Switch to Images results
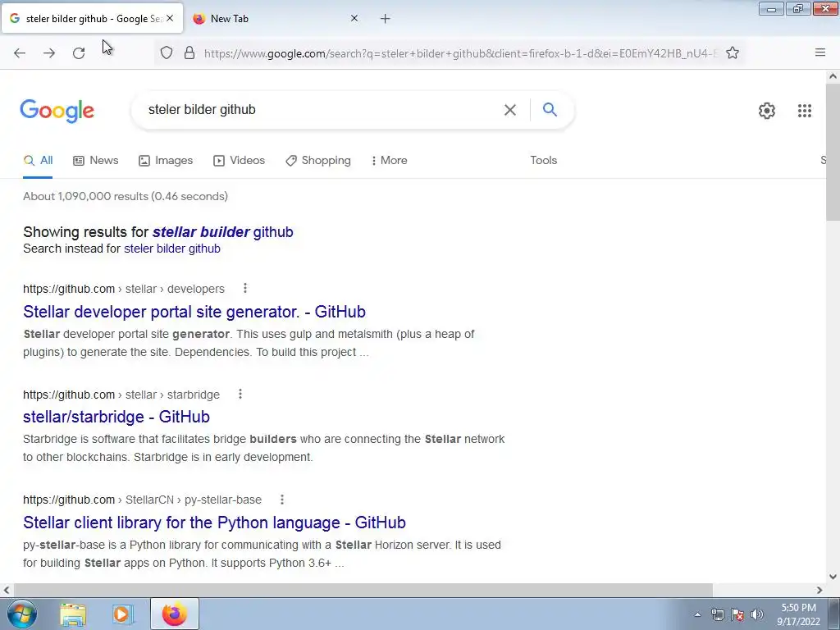Image resolution: width=840 pixels, height=630 pixels. coord(166,160)
